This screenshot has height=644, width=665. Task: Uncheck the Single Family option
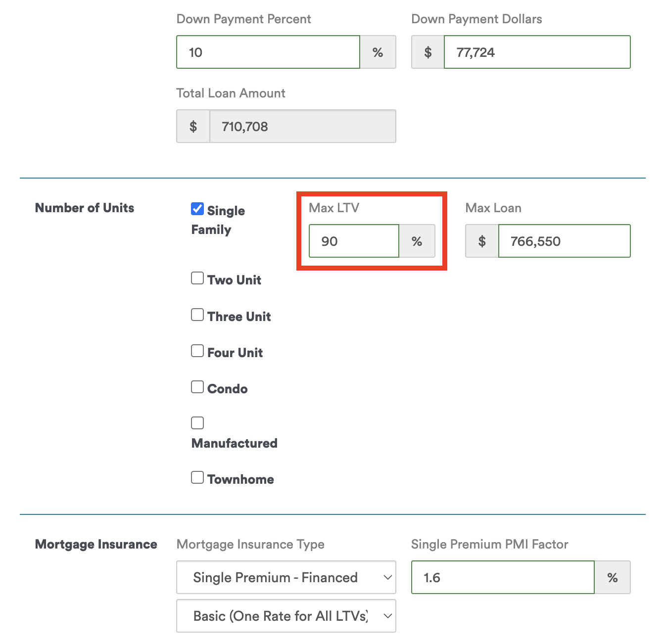tap(197, 209)
